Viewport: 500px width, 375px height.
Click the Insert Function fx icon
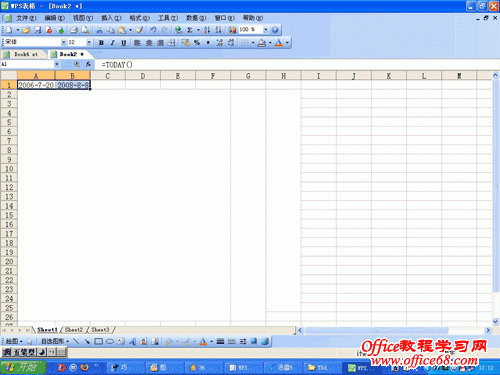click(88, 64)
